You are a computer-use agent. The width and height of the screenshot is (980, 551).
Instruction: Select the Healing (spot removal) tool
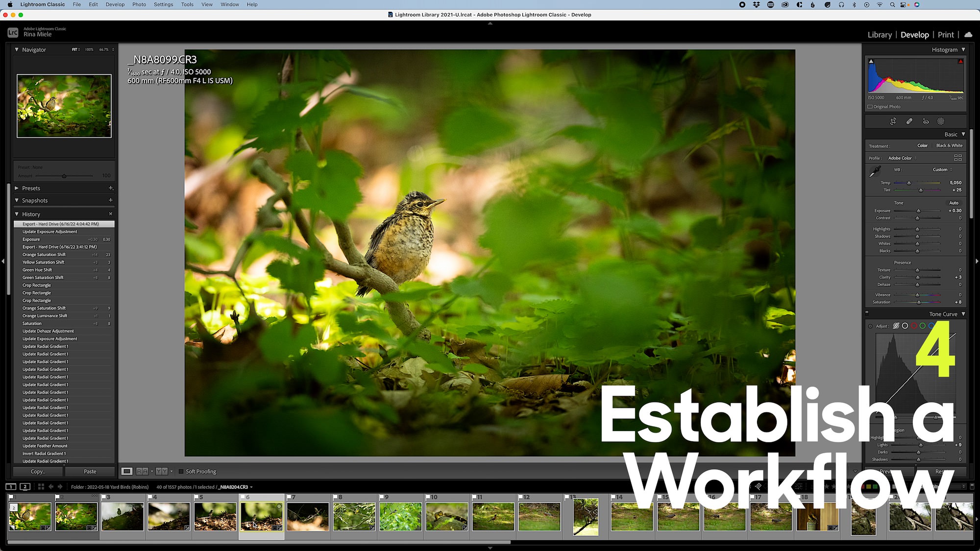[909, 121]
